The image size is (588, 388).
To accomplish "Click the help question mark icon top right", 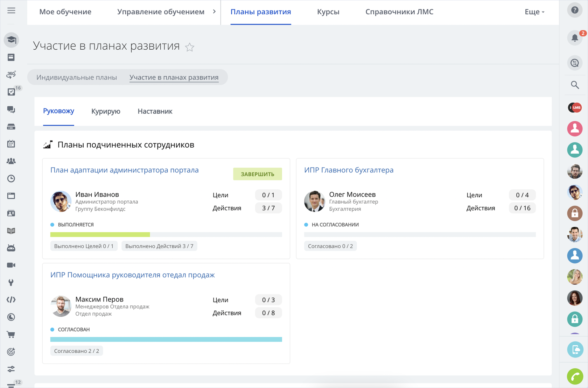I will (x=574, y=10).
